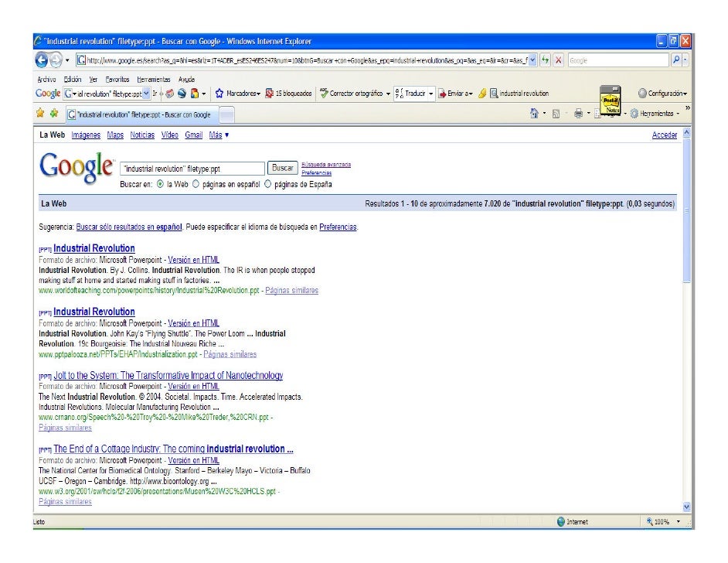Open Búsqueda avanzada link

tap(326, 165)
